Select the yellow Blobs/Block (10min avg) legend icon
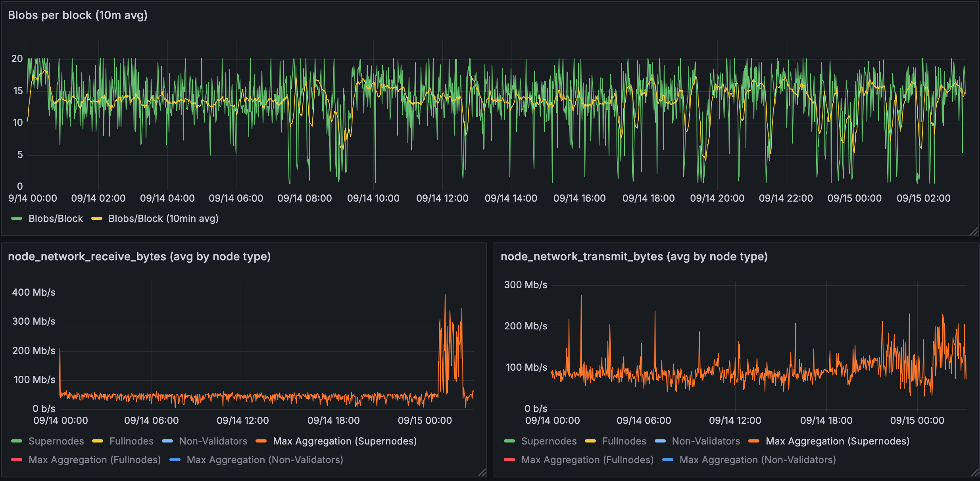This screenshot has width=980, height=481. click(98, 218)
